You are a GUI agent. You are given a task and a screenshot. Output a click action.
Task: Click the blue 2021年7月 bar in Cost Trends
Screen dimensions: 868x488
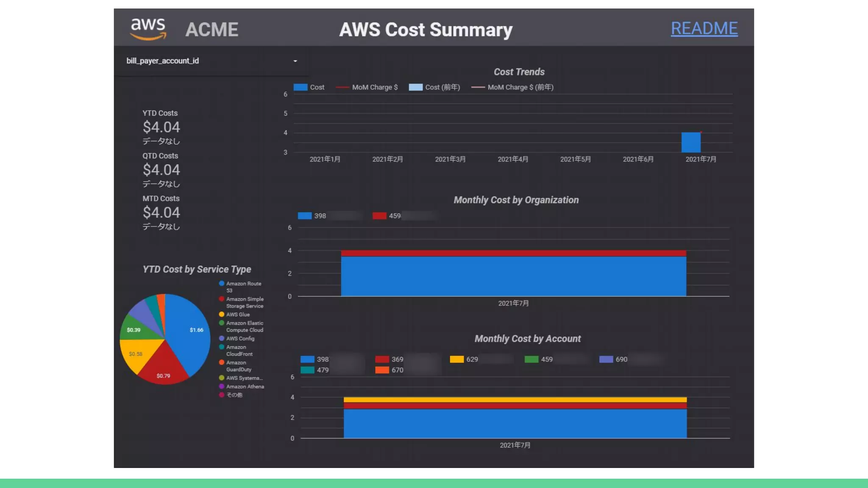(691, 142)
